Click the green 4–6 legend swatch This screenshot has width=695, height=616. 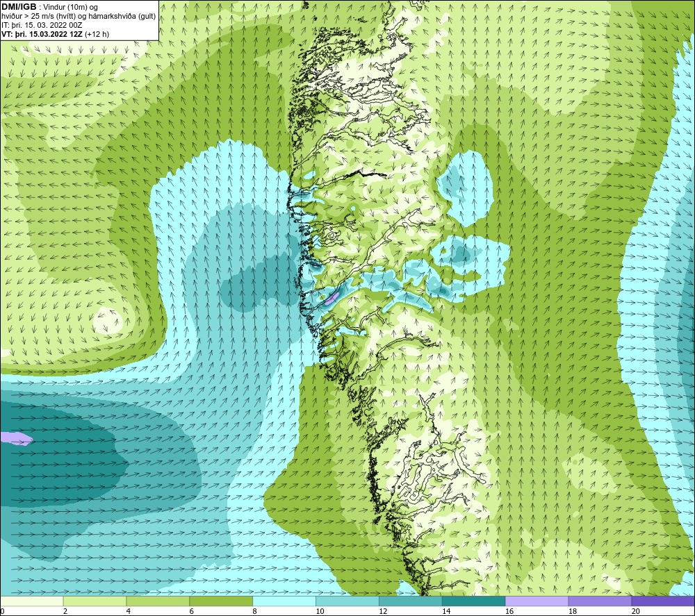pos(158,601)
